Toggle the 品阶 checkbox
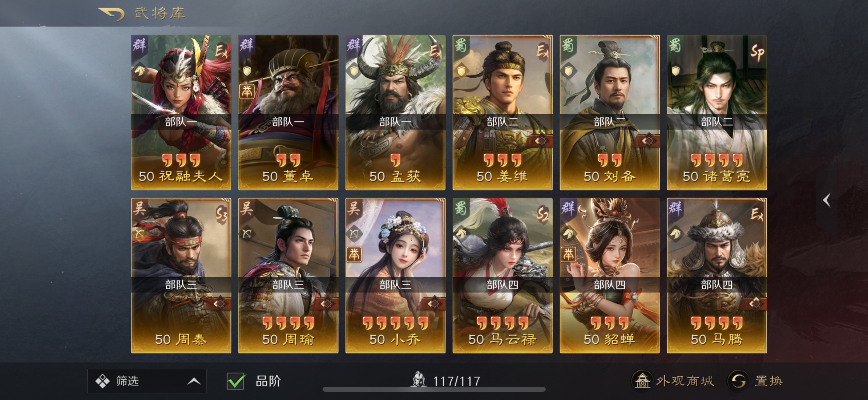Image resolution: width=868 pixels, height=400 pixels. (x=235, y=381)
